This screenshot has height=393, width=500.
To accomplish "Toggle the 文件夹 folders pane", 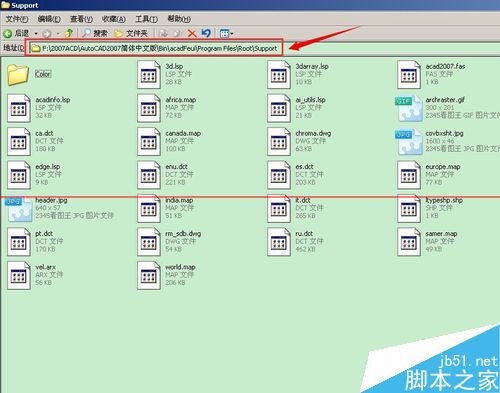I will click(131, 33).
